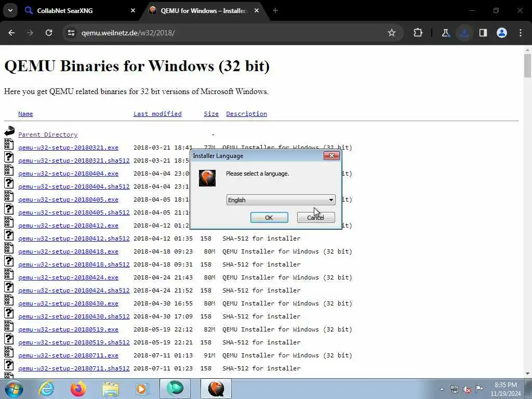Download qemu-w32-setup-20180424.exe
The image size is (532, 399).
tap(68, 277)
